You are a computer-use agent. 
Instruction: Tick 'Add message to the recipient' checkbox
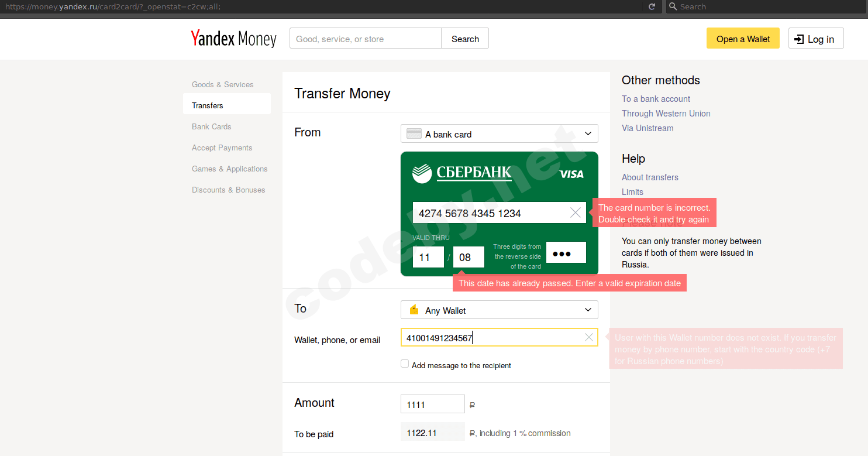[405, 364]
